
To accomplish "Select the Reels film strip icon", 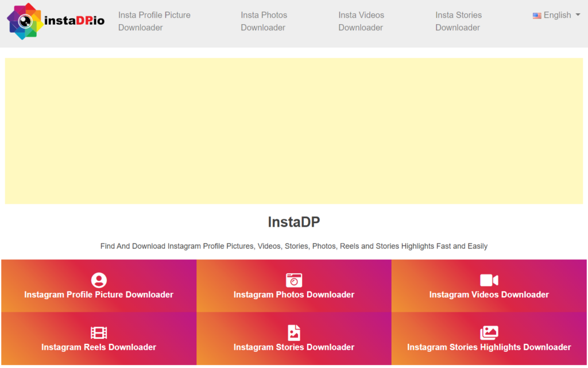I will point(99,333).
